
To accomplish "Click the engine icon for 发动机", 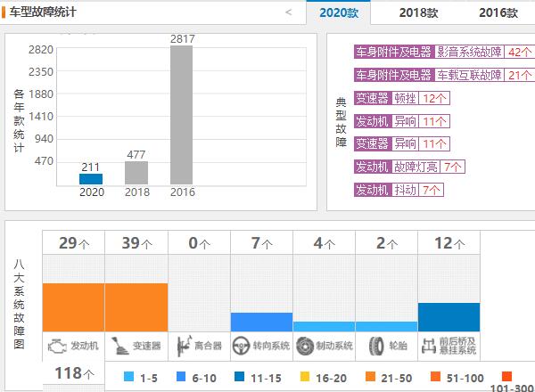I will click(57, 346).
